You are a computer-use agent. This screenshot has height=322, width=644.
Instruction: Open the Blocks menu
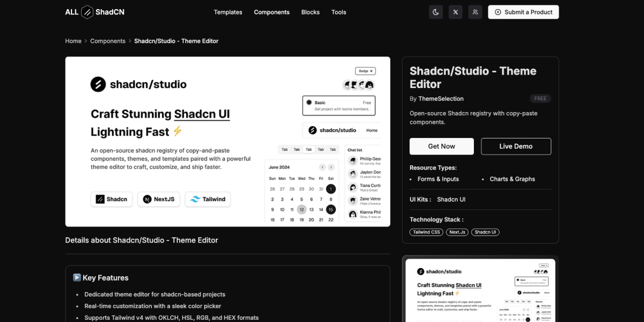coord(310,12)
